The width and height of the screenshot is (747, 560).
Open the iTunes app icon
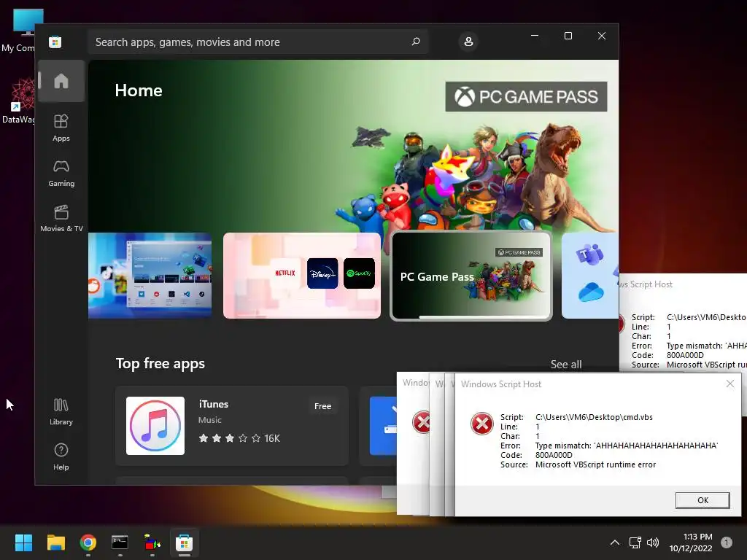[x=155, y=426]
